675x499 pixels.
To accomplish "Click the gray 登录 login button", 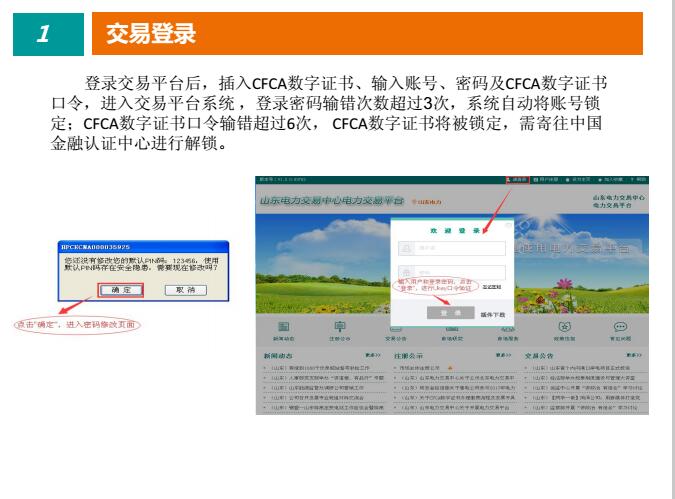I will (x=450, y=313).
